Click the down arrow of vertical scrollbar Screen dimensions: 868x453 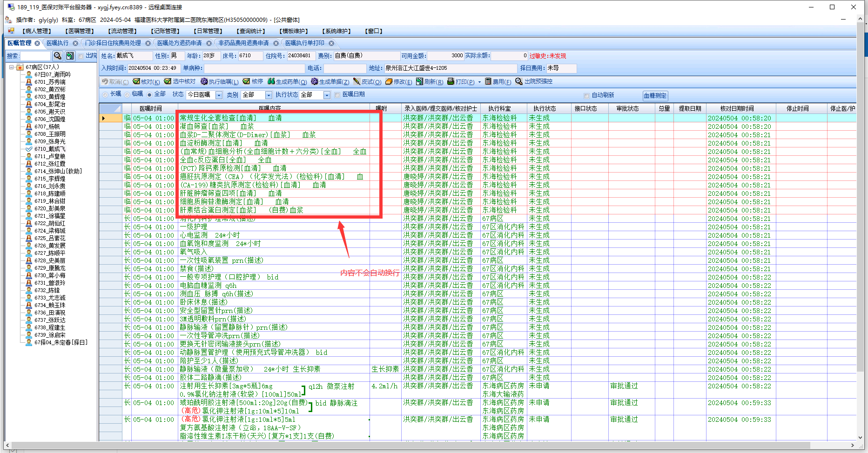point(861,437)
